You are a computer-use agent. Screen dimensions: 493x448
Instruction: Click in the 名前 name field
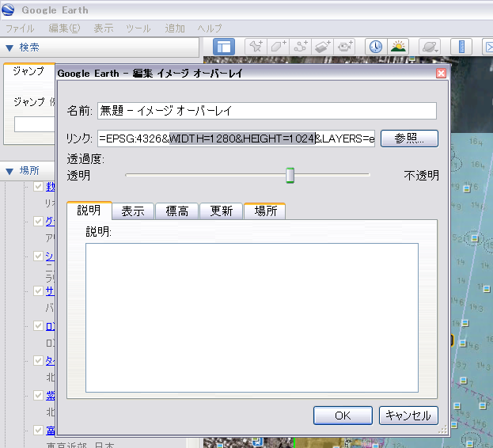267,111
